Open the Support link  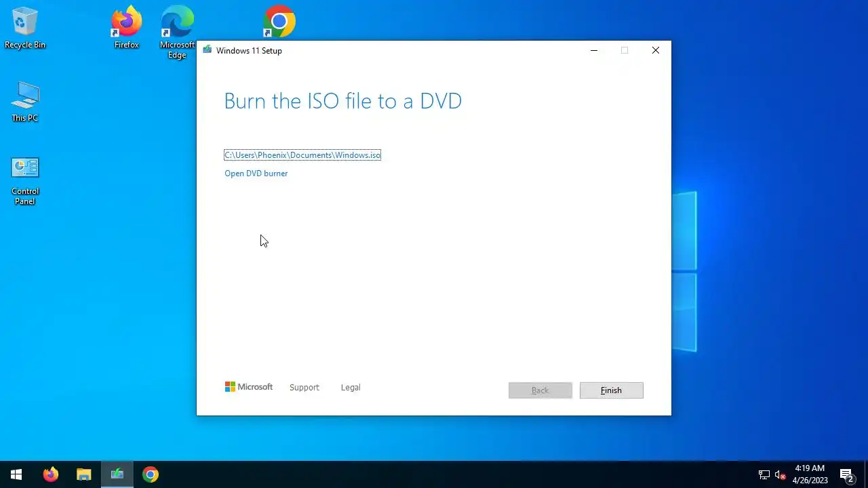[304, 388]
